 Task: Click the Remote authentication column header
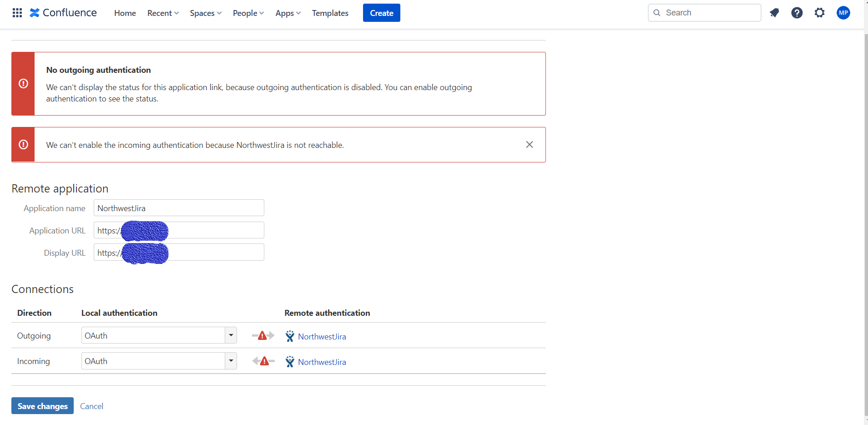coord(327,313)
